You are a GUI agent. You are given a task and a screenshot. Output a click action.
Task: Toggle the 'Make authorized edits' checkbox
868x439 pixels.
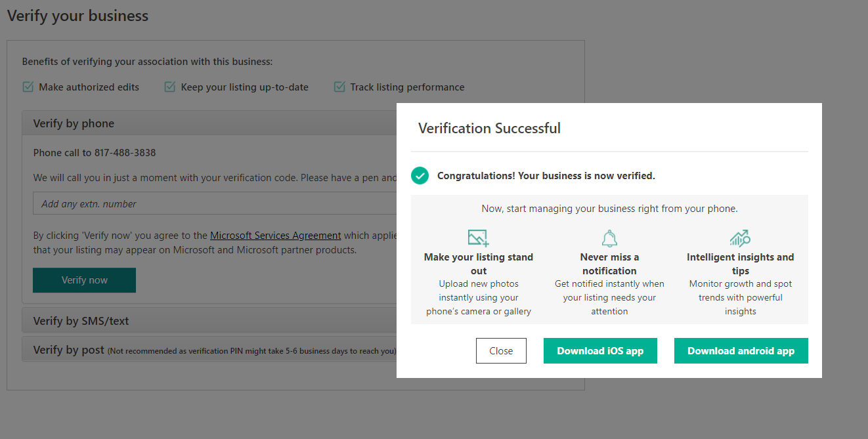(28, 87)
